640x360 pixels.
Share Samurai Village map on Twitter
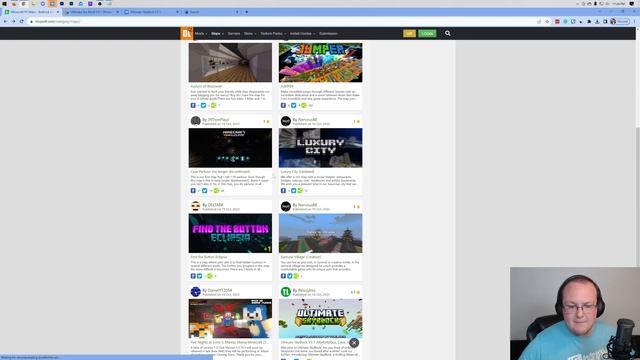tap(290, 276)
